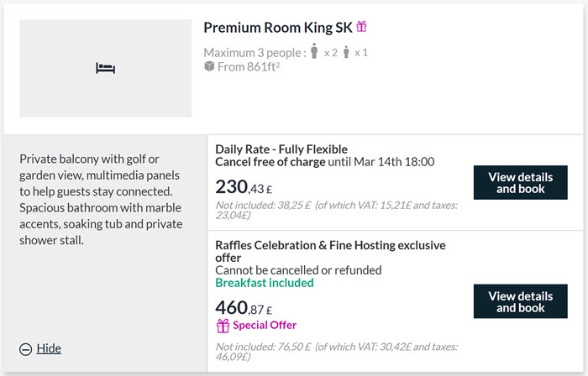The width and height of the screenshot is (588, 376).
Task: Select the Daily Rate - Fully Flexible heading
Action: [x=281, y=149]
